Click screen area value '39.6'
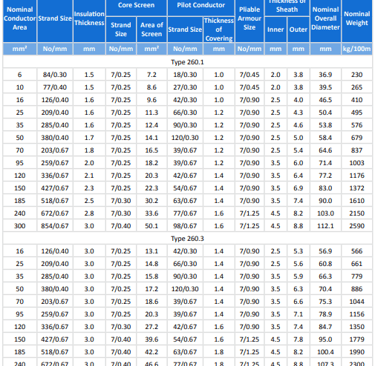The image size is (375, 366). click(151, 339)
